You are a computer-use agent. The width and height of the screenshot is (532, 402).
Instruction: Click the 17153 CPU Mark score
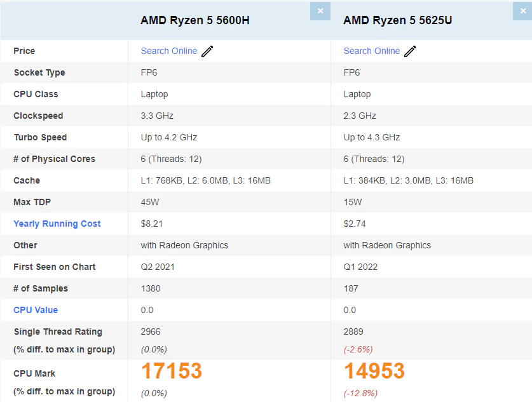pos(172,371)
